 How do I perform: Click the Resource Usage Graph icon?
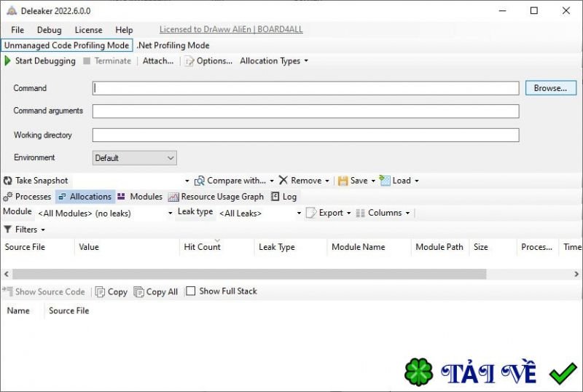(173, 197)
